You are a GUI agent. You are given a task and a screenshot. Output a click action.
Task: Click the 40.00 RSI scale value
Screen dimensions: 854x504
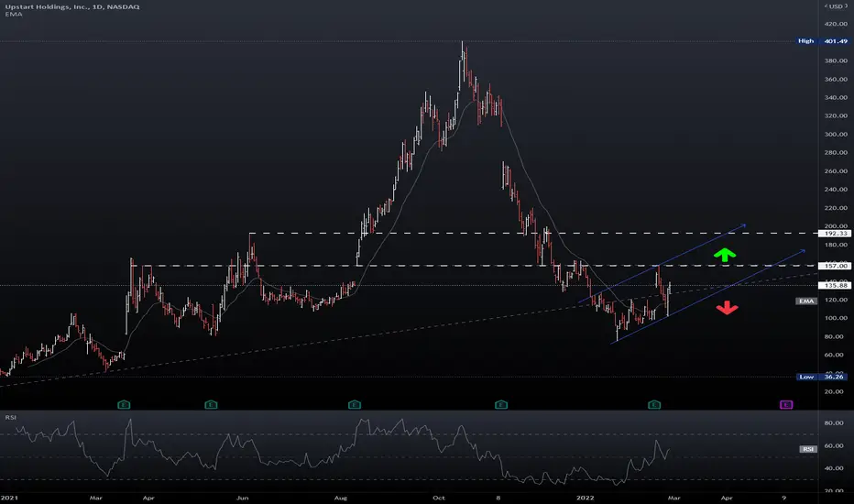click(834, 468)
